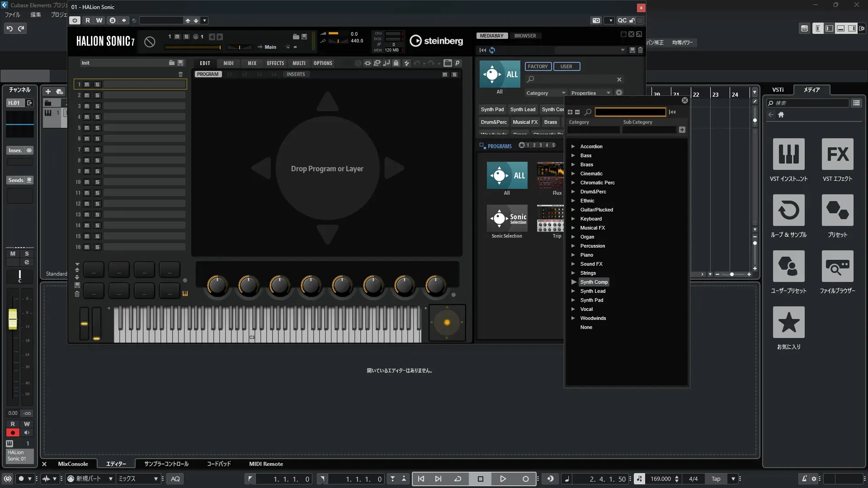Screen dimensions: 868x488
Task: Expand the Synth Comp category
Action: click(x=573, y=282)
